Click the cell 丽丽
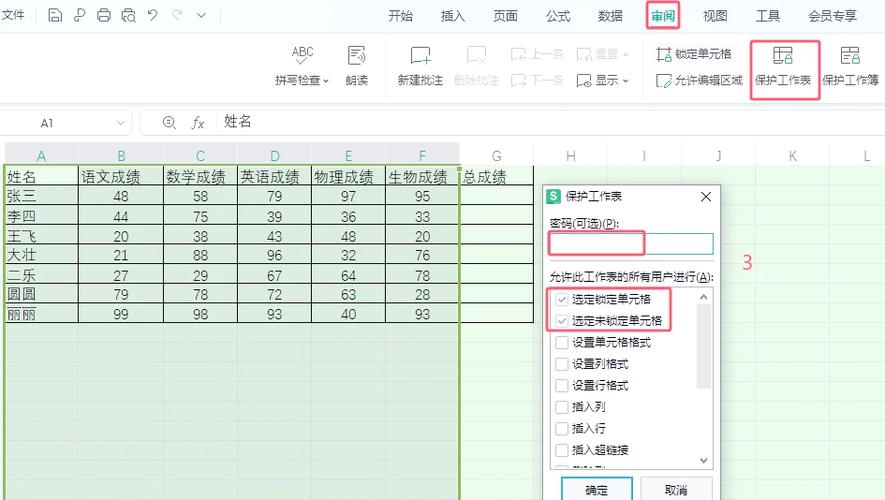Viewport: 885px width, 500px height. coord(41,314)
